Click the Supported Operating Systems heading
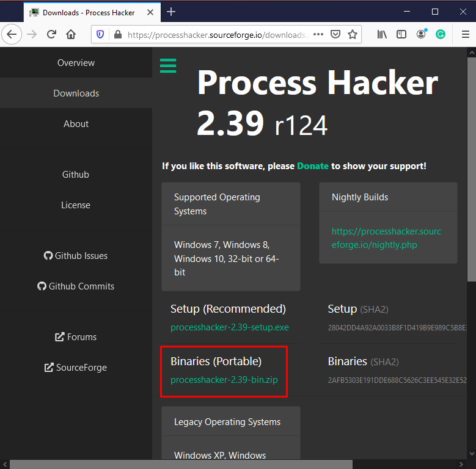Screen dimensions: 476x469 click(217, 204)
